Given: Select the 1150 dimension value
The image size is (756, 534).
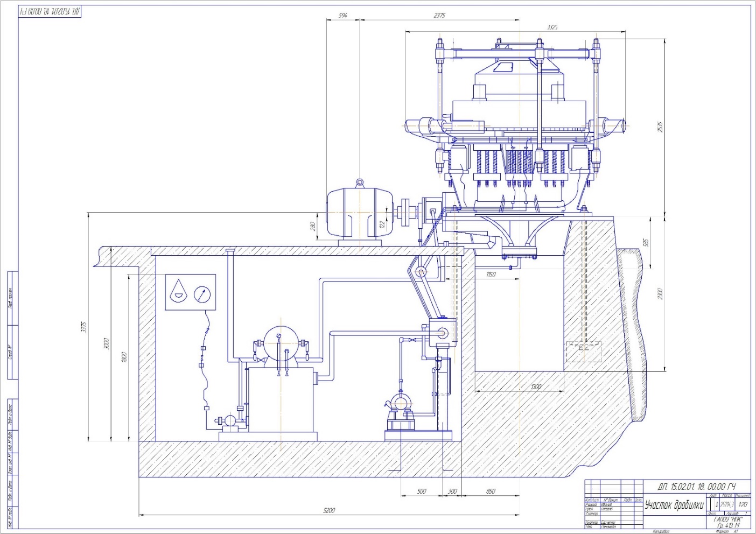Looking at the screenshot, I should [x=491, y=275].
